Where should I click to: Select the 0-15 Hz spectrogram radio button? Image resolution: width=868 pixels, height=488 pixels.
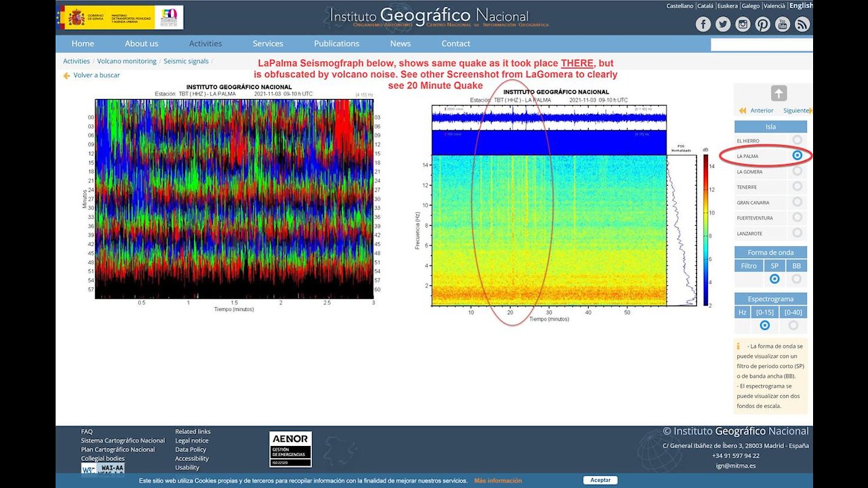[764, 325]
